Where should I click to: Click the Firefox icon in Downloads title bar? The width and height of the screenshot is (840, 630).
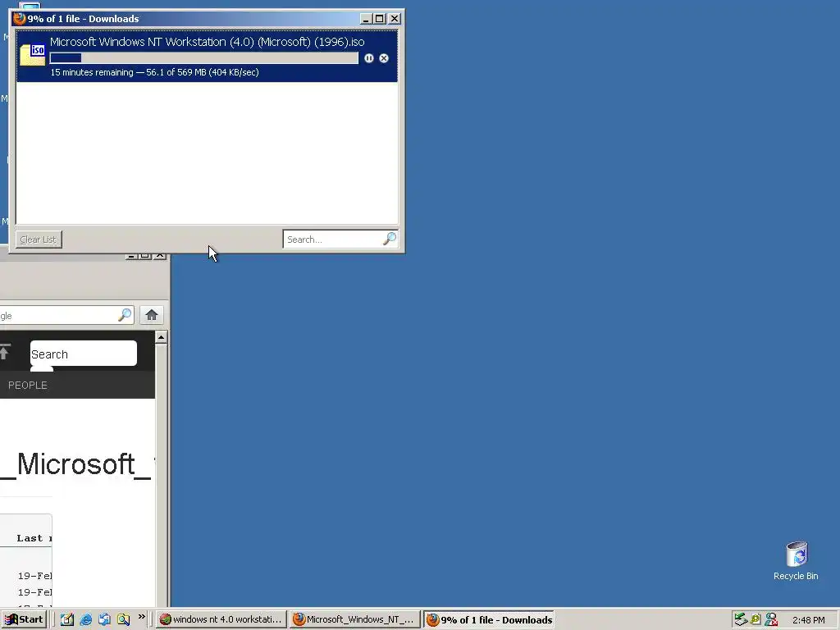click(x=20, y=19)
